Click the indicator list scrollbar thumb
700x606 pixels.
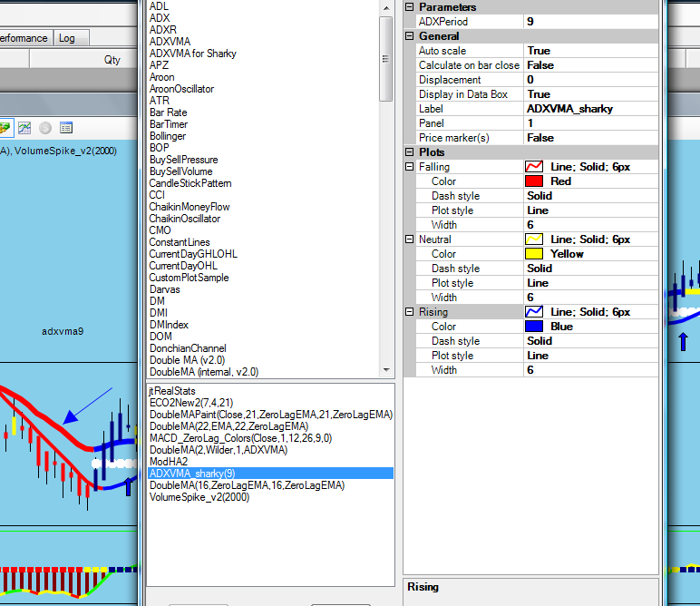coord(386,59)
